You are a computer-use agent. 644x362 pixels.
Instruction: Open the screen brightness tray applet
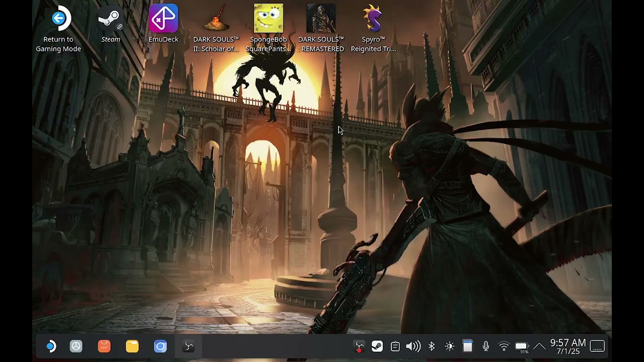[449, 346]
